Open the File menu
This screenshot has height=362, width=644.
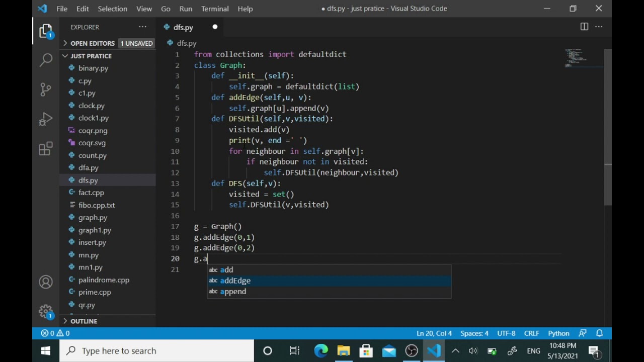62,9
